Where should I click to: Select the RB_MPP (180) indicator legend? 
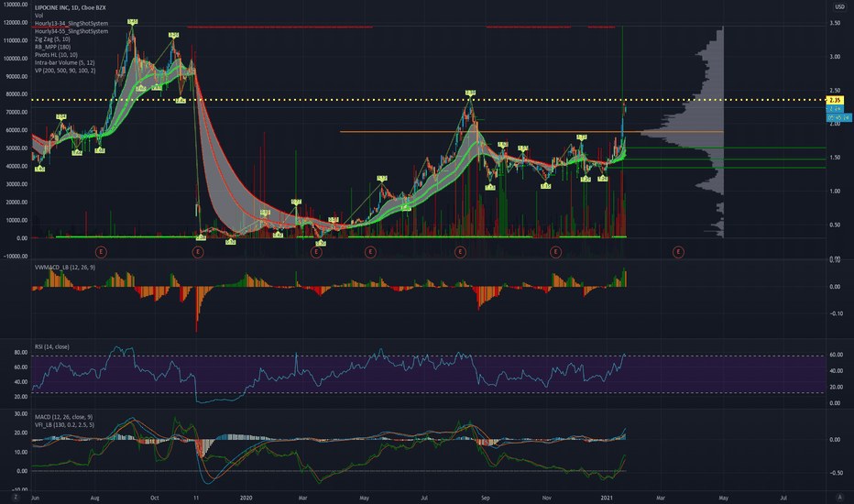point(52,47)
